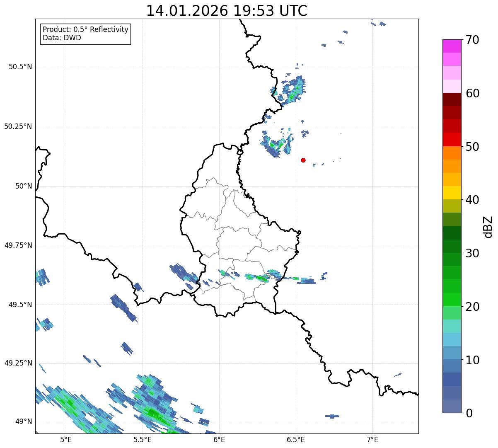Click the 6°E longitude label
The width and height of the screenshot is (498, 448).
(219, 440)
